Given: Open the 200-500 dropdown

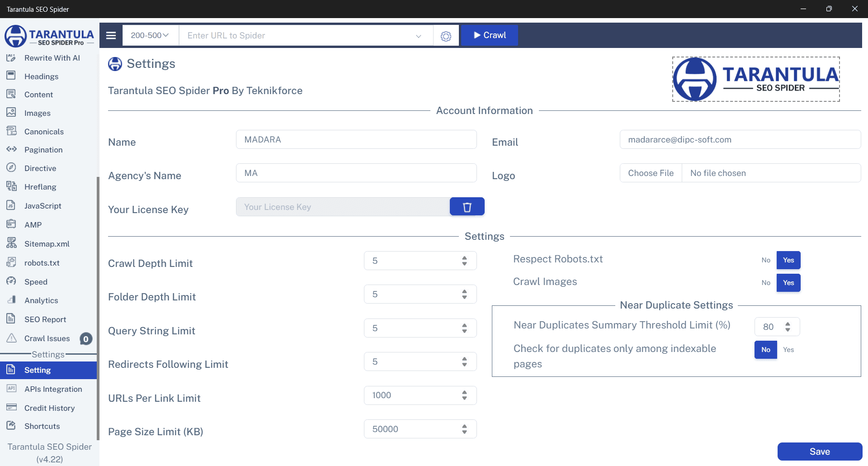Looking at the screenshot, I should pos(150,35).
